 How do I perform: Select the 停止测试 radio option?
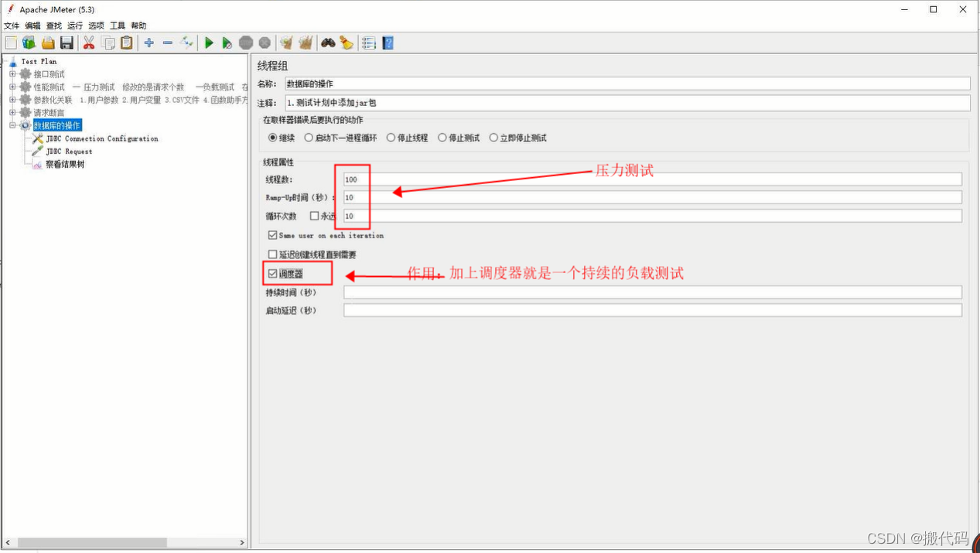pos(442,138)
